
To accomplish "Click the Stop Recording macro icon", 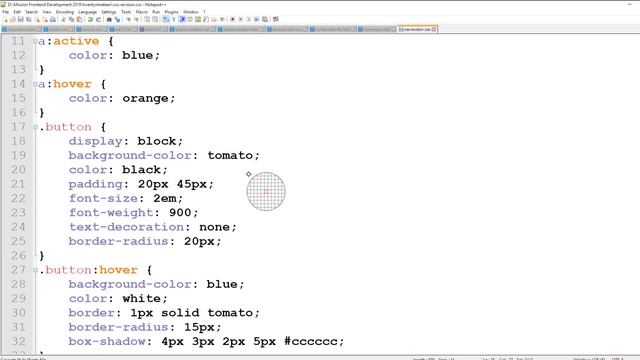I will (240, 19).
